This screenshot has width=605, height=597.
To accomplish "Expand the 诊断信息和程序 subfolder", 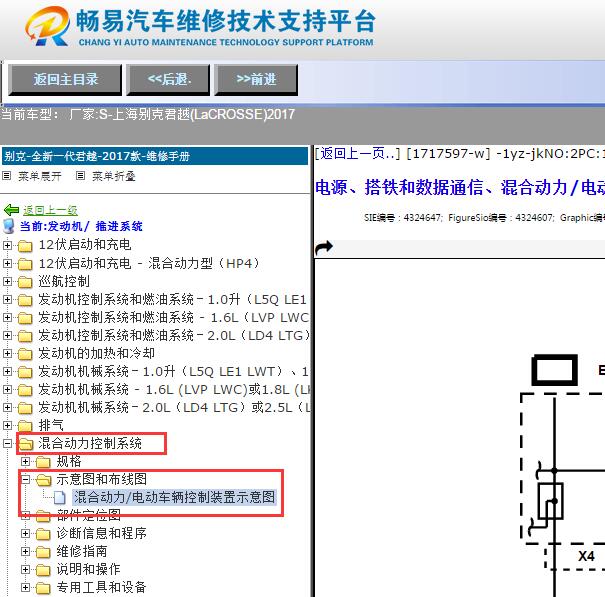I will 25,533.
